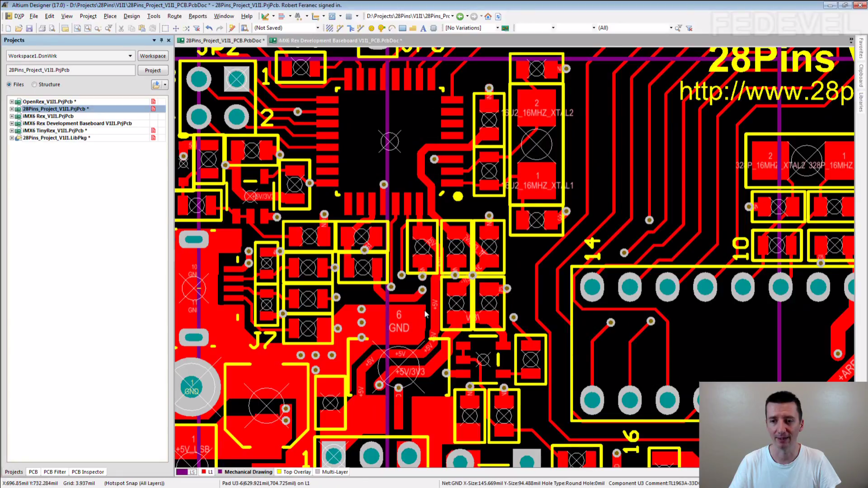Image resolution: width=868 pixels, height=488 pixels.
Task: Open the No Variations dropdown
Action: (497, 28)
